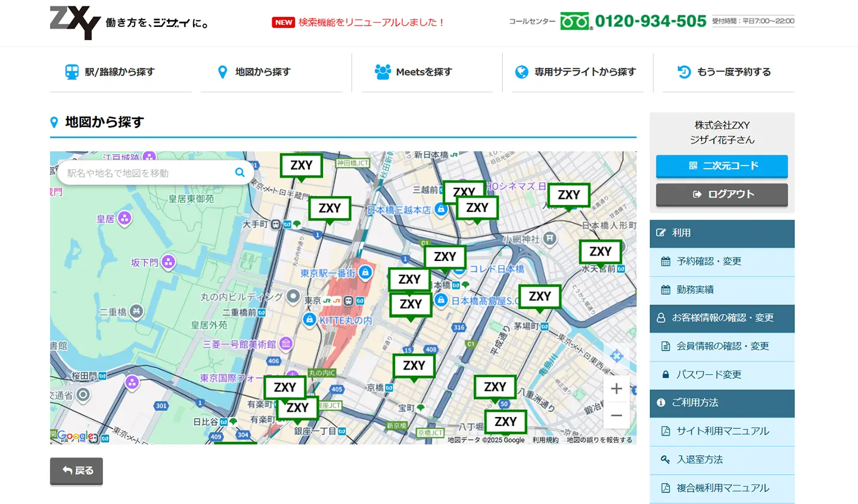Click the key icon beside 入退室方法

pos(666,459)
